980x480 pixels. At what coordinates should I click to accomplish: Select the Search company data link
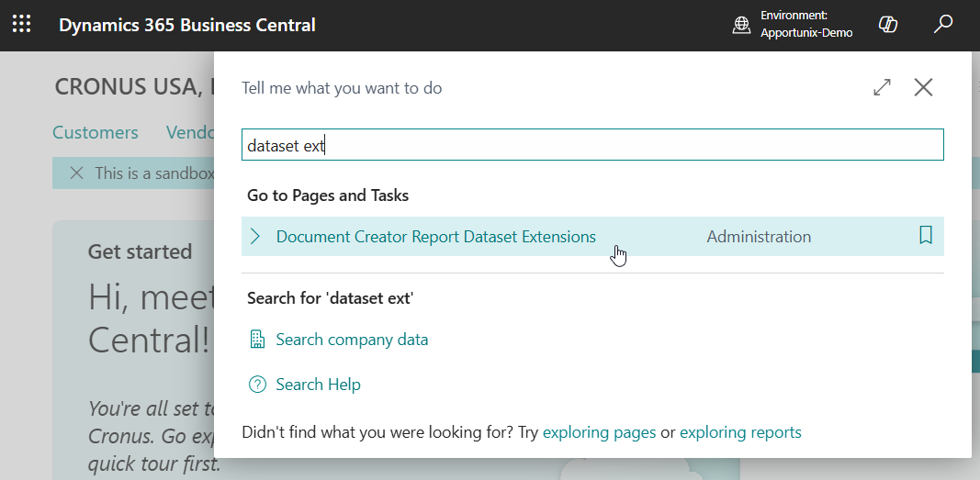[x=352, y=340]
